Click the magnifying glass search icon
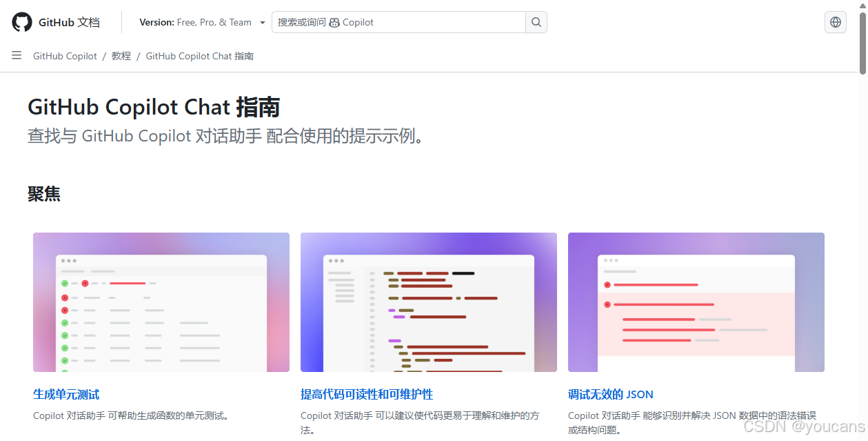Image resolution: width=868 pixels, height=441 pixels. (x=536, y=21)
